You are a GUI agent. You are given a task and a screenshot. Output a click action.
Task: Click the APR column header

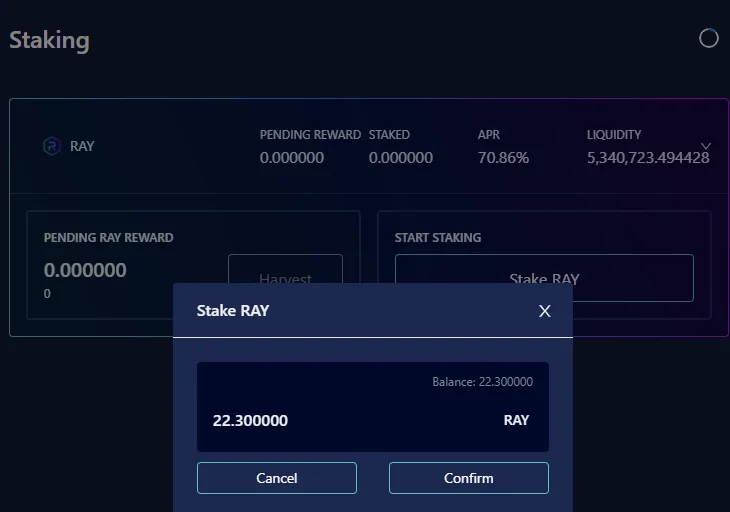tap(488, 135)
